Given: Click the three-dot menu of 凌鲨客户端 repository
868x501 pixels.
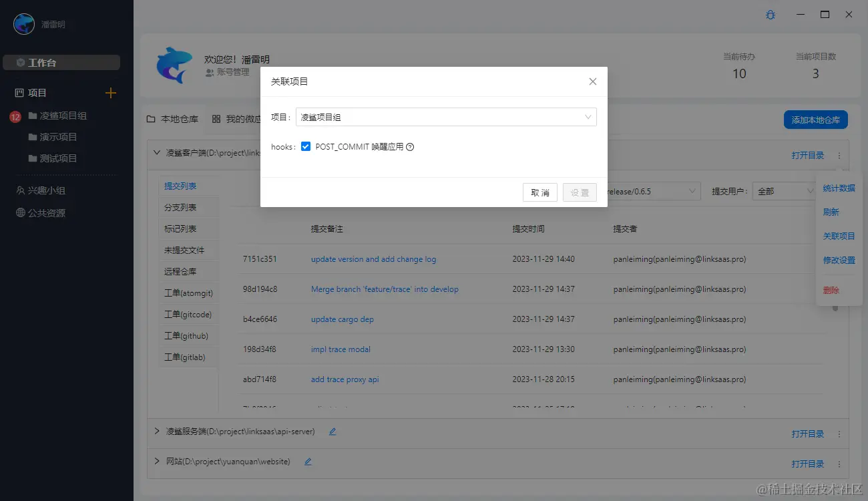Looking at the screenshot, I should [x=839, y=156].
